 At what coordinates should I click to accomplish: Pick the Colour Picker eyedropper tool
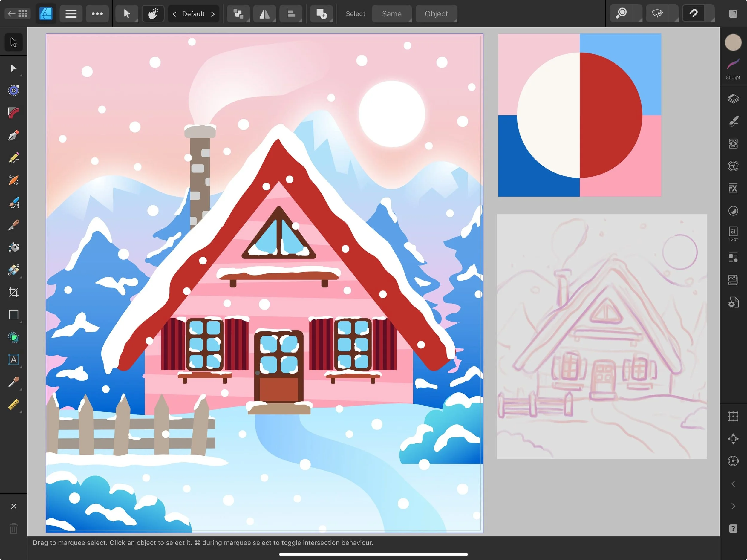point(13,382)
